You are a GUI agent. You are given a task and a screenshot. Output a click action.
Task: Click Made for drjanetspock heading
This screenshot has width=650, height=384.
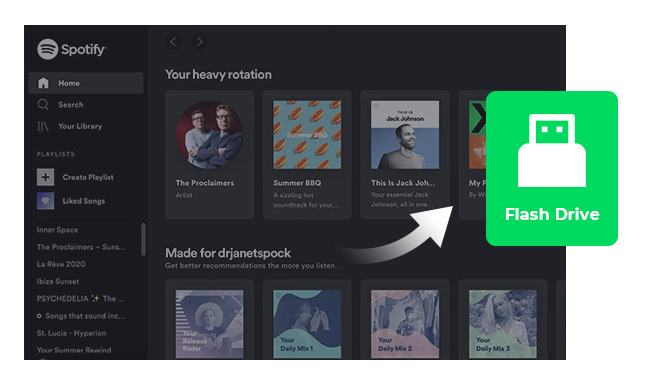228,253
